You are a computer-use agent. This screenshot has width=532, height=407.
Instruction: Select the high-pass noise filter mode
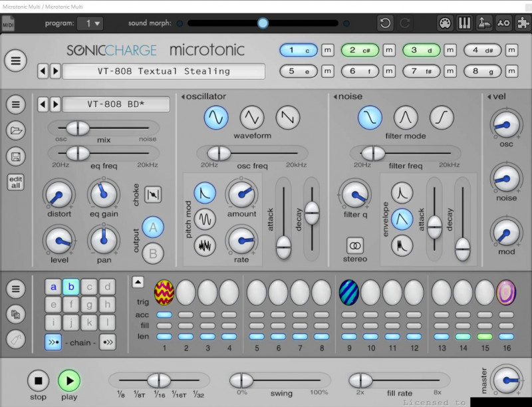tap(442, 118)
